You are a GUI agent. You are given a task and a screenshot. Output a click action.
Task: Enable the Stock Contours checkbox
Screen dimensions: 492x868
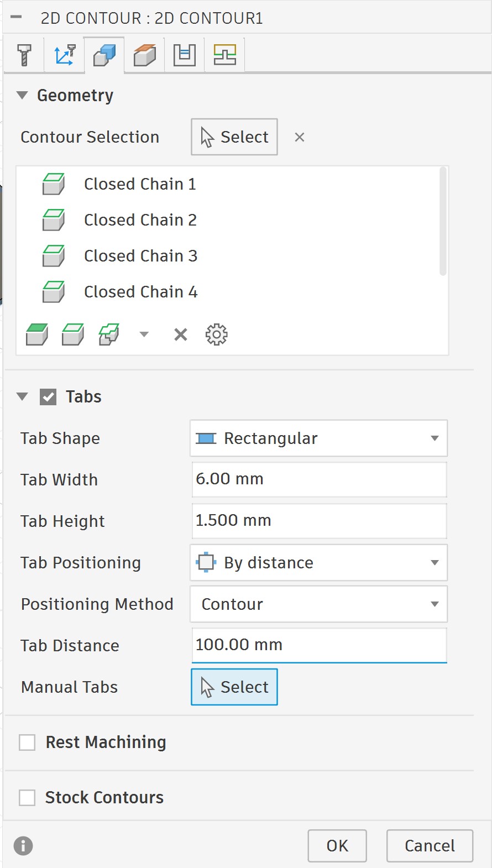tap(27, 797)
